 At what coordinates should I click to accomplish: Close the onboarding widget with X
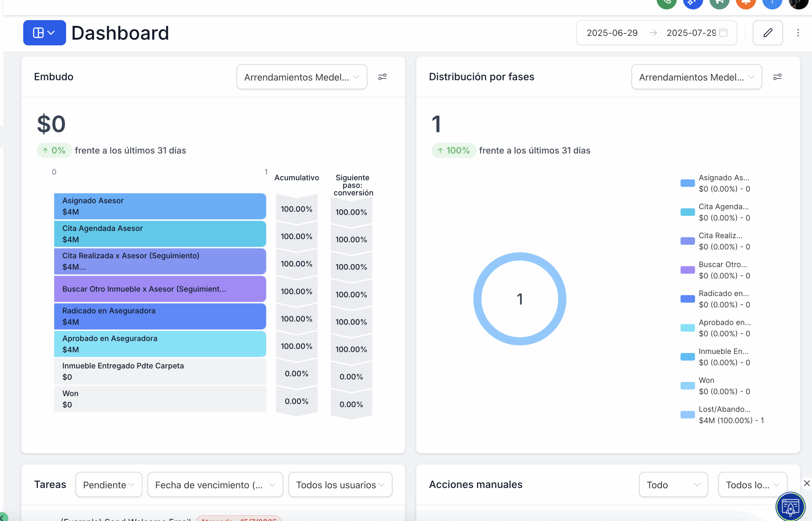pyautogui.click(x=807, y=484)
